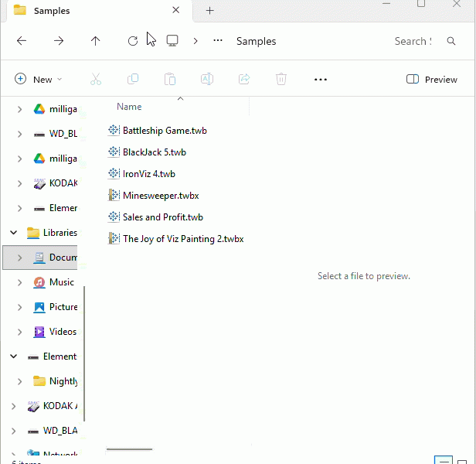Screen dimensions: 476x464
Task: Expand the Elemer drive node
Action: 20,208
